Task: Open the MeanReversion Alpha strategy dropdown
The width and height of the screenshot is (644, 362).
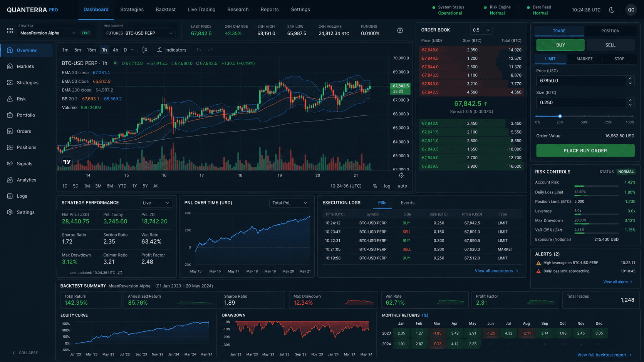Action: tap(47, 33)
